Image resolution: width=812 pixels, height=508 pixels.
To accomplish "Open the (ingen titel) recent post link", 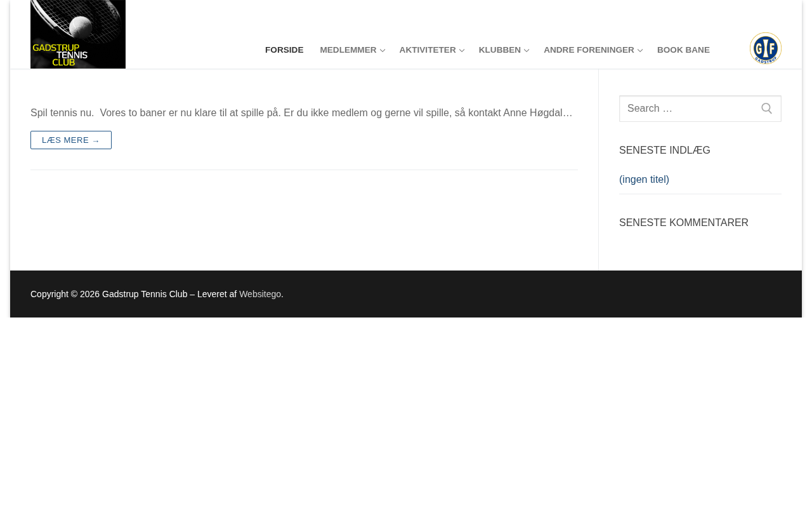I will (x=644, y=180).
